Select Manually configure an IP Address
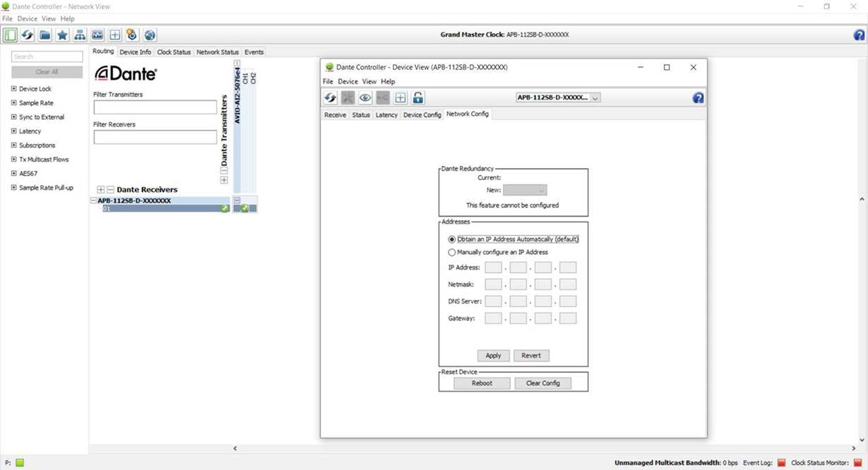The image size is (868, 470). (x=452, y=252)
